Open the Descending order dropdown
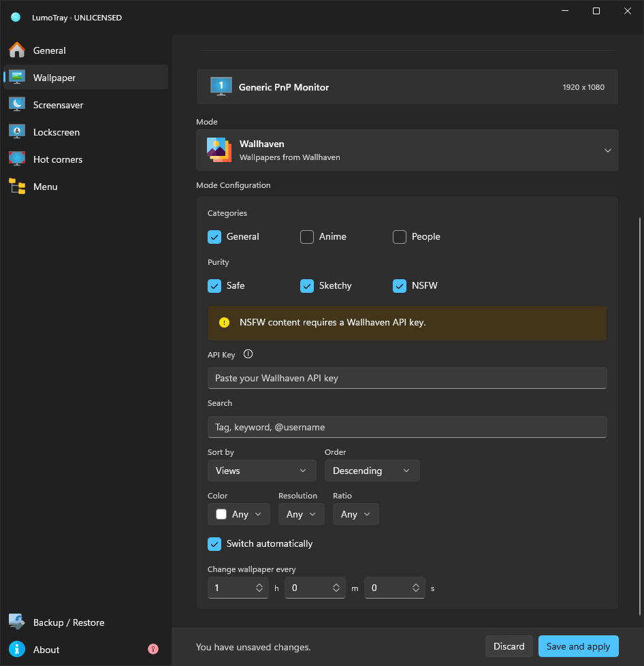The image size is (644, 666). [x=372, y=471]
